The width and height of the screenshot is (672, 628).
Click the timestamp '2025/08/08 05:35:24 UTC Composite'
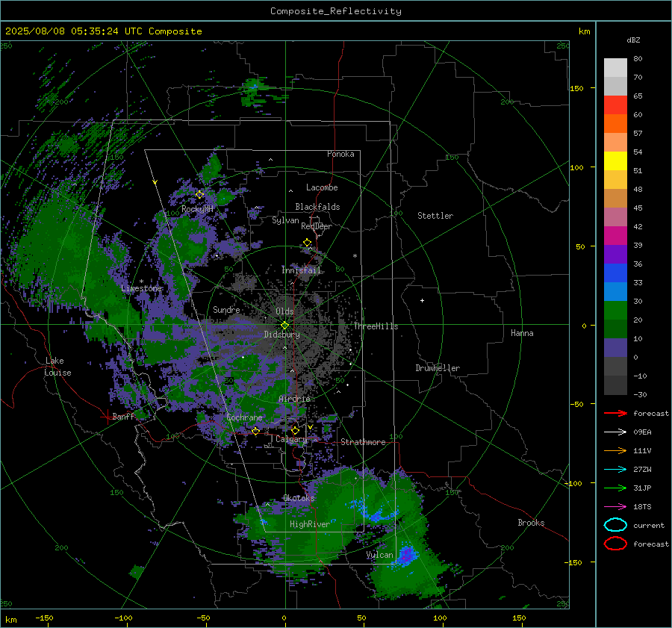point(103,31)
